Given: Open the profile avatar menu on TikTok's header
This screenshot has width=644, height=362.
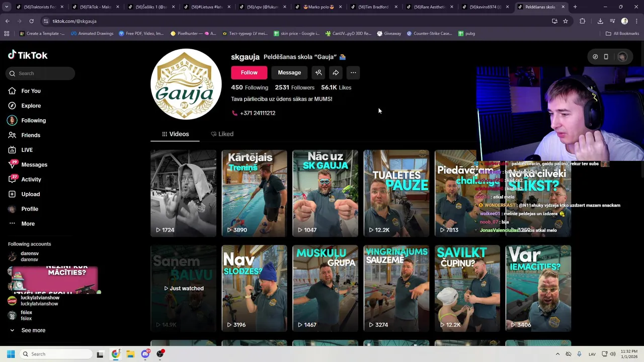Looking at the screenshot, I should (x=622, y=57).
